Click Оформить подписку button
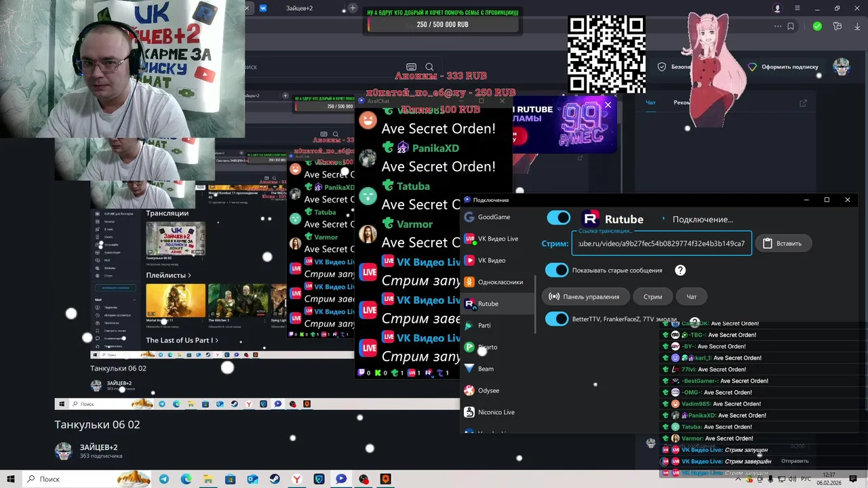 click(783, 67)
